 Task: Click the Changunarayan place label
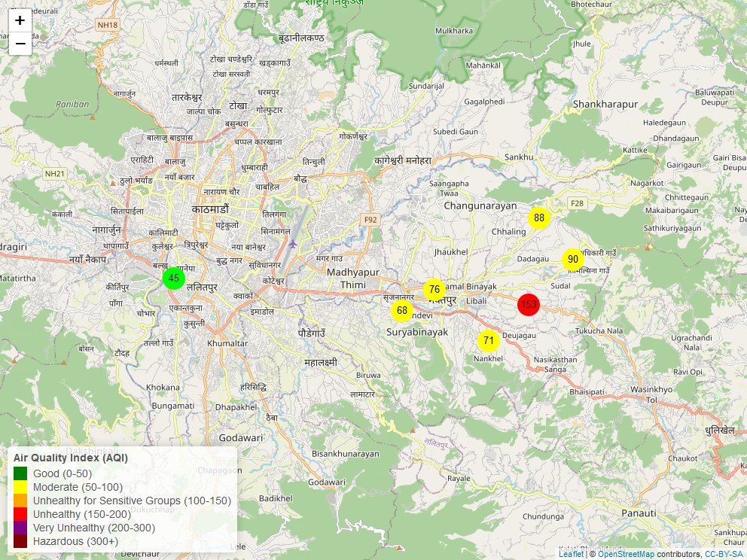click(480, 205)
